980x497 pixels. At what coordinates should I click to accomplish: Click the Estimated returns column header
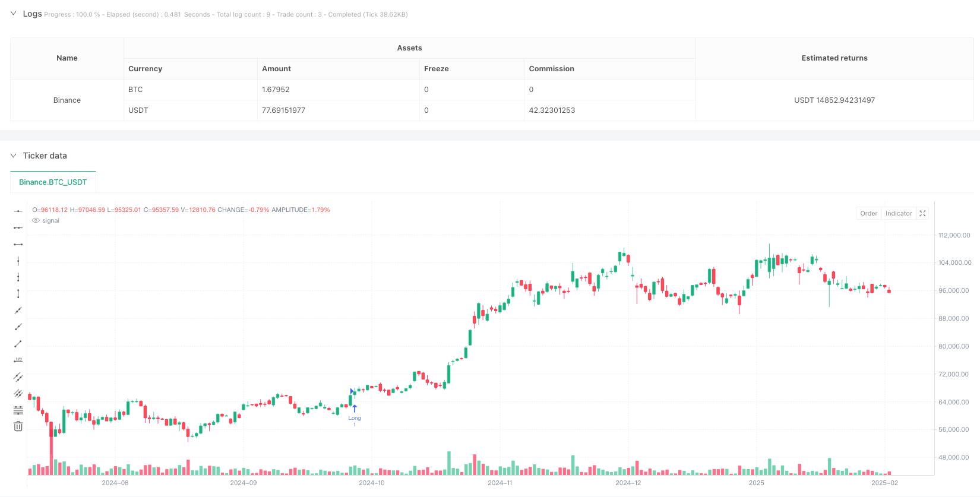pos(834,58)
